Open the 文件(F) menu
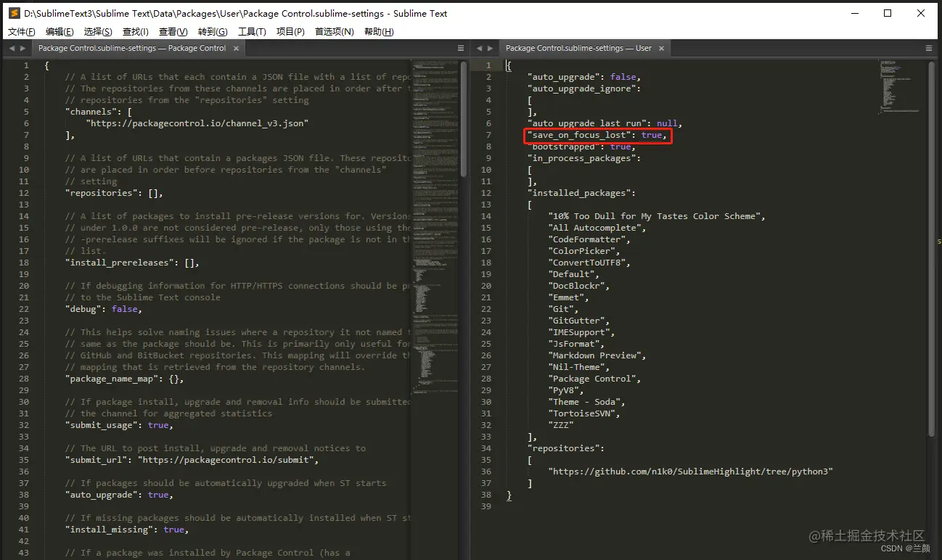942x560 pixels. 21,32
